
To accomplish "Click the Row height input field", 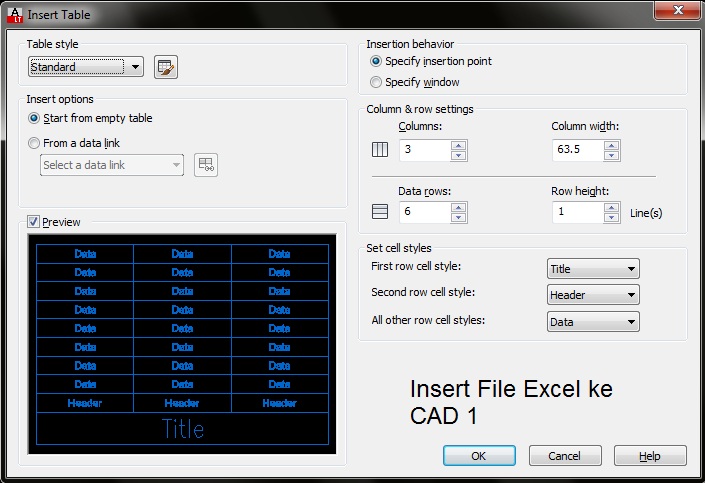I will coord(578,212).
